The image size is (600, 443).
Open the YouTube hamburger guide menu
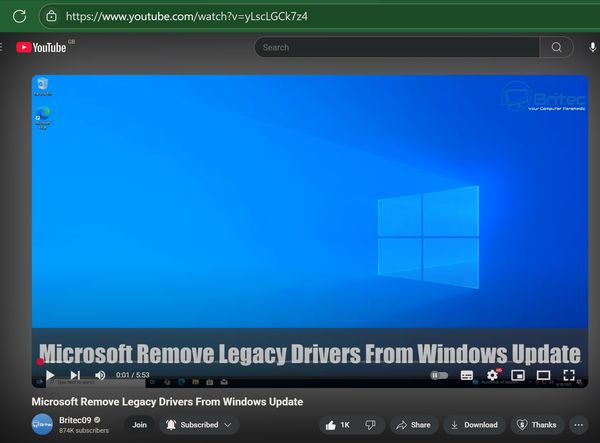coord(4,47)
